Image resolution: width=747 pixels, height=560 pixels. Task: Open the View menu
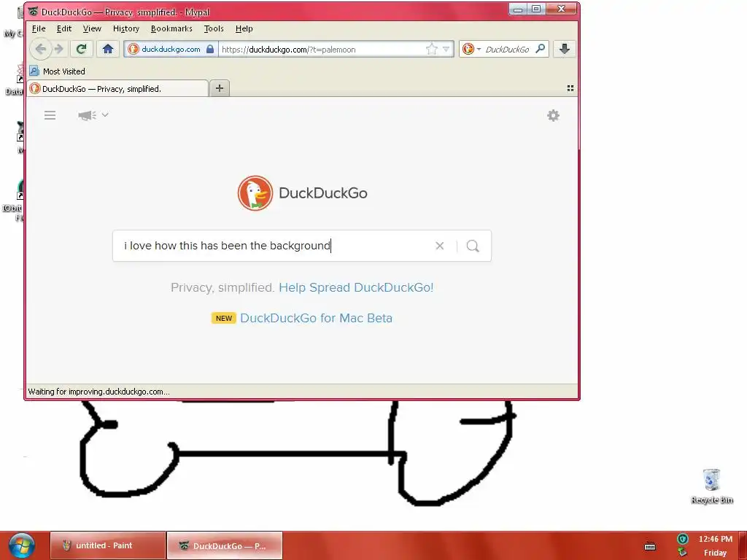(x=92, y=28)
